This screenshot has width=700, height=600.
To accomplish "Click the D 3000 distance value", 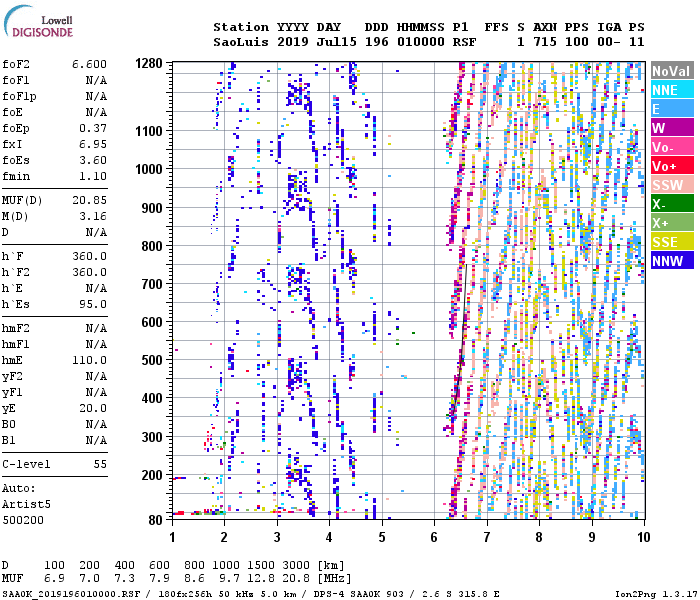I will pyautogui.click(x=296, y=565).
